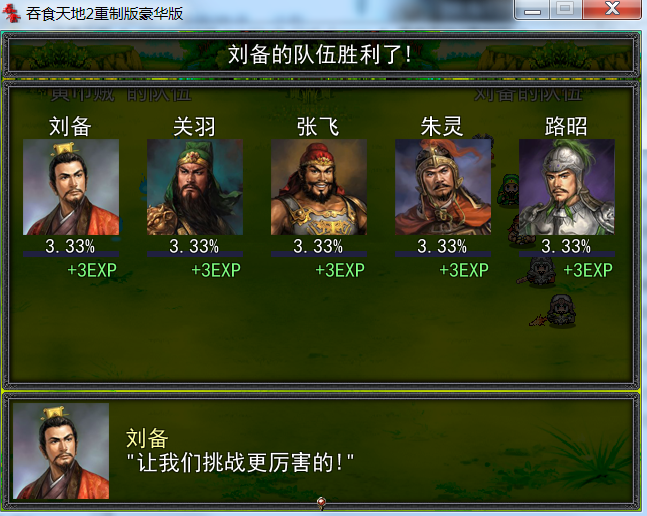Viewport: 647px width, 516px height.
Task: Click Guan Yu's 3.33% experience bar
Action: (195, 254)
